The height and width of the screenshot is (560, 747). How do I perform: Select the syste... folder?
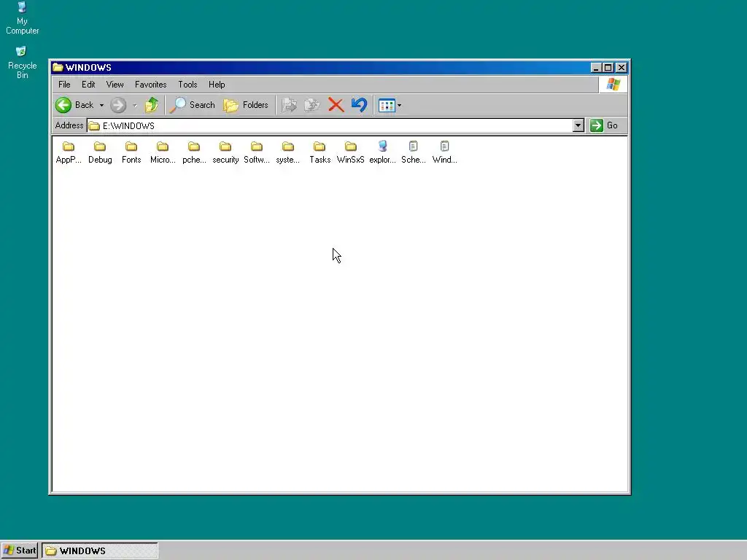(x=287, y=152)
